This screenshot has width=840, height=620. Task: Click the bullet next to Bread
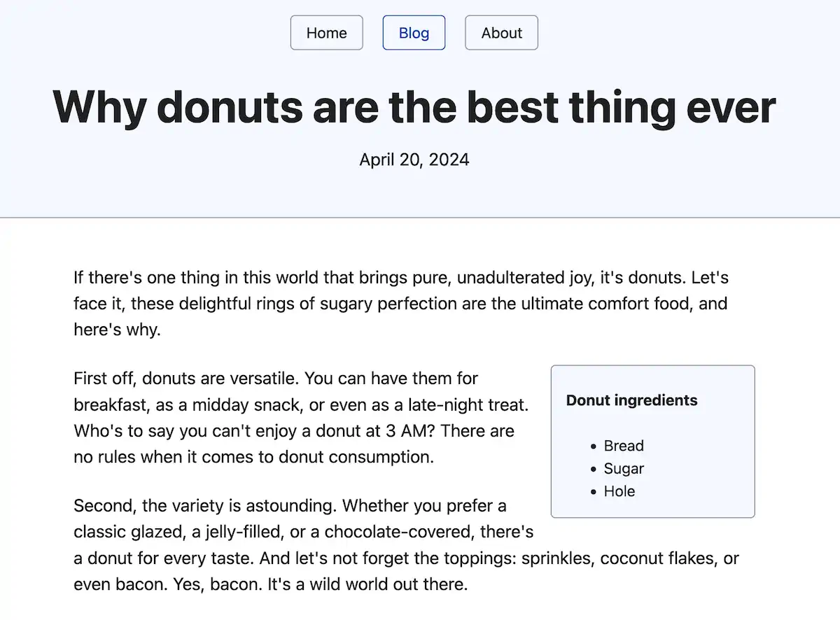pos(594,446)
